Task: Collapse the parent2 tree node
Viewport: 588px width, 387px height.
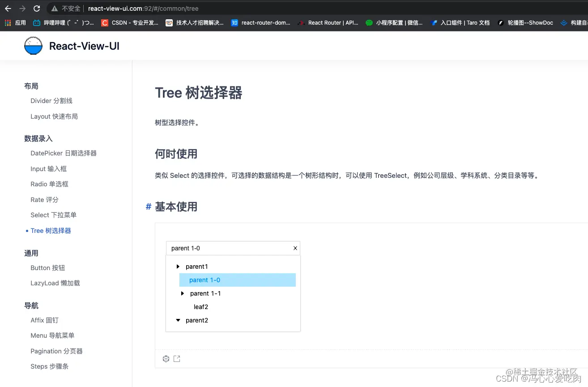Action: (x=178, y=320)
